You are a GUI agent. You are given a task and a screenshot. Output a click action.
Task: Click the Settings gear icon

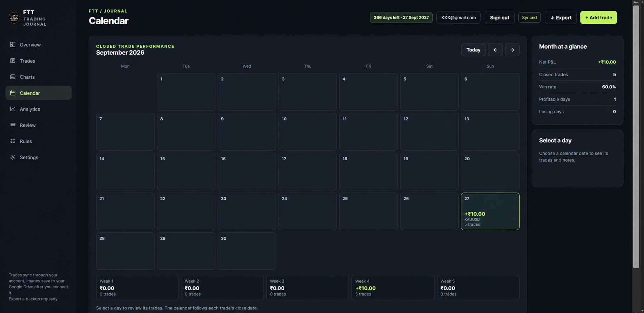[13, 157]
